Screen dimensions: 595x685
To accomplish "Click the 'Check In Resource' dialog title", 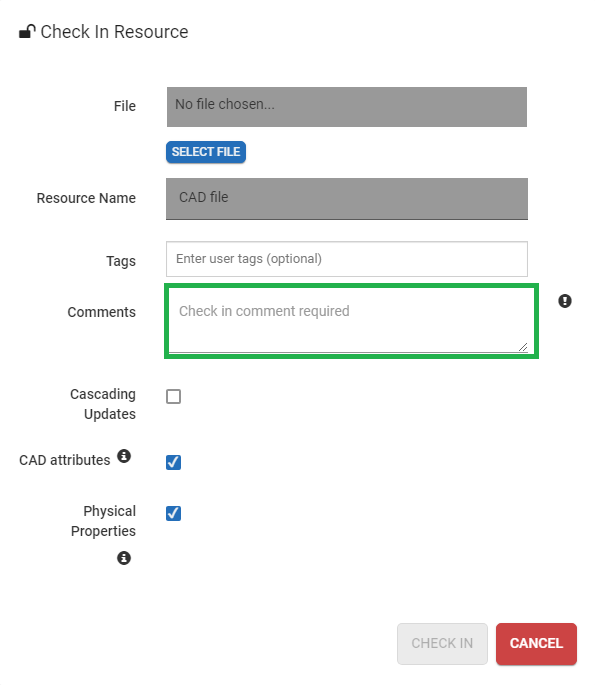I will click(114, 32).
